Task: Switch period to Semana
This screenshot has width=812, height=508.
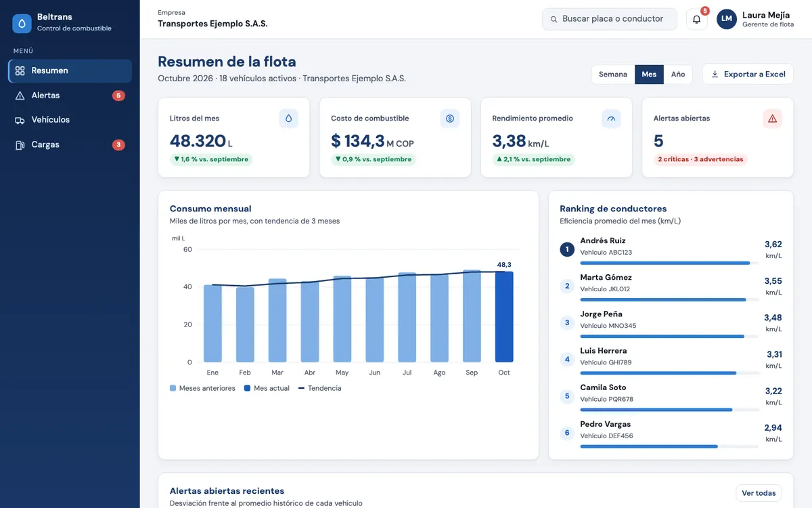Action: click(x=613, y=75)
